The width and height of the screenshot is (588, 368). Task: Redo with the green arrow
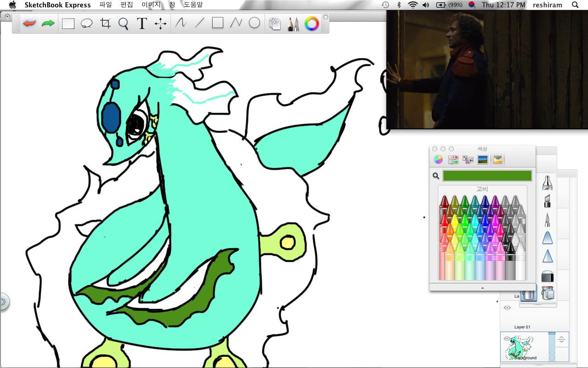point(48,23)
